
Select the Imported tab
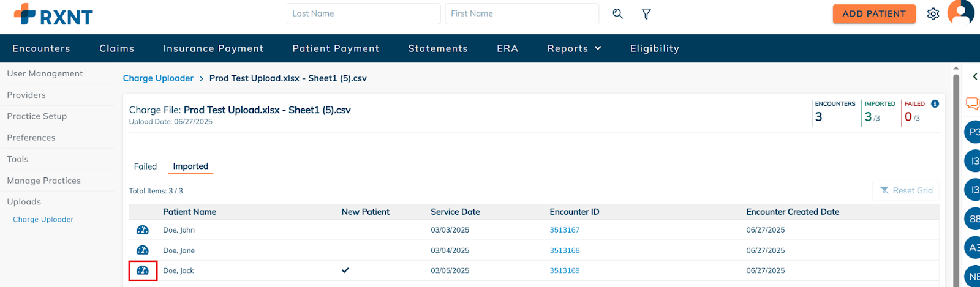click(x=190, y=166)
